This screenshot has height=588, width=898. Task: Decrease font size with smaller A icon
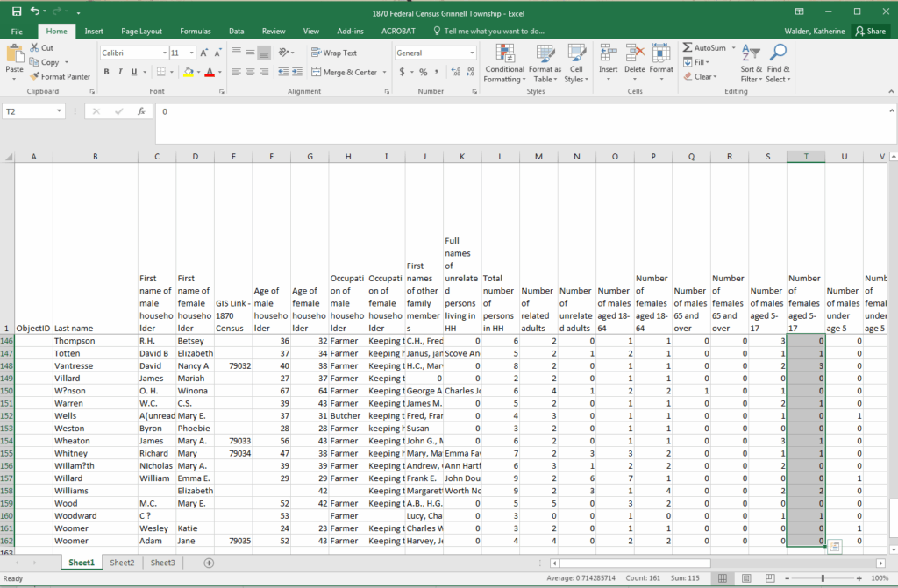pyautogui.click(x=217, y=53)
